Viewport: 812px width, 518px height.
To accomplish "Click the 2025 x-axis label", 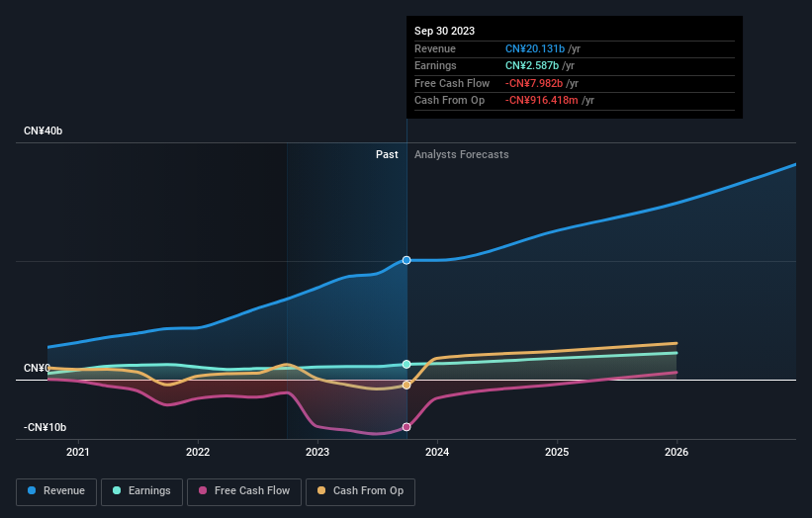I will point(557,453).
